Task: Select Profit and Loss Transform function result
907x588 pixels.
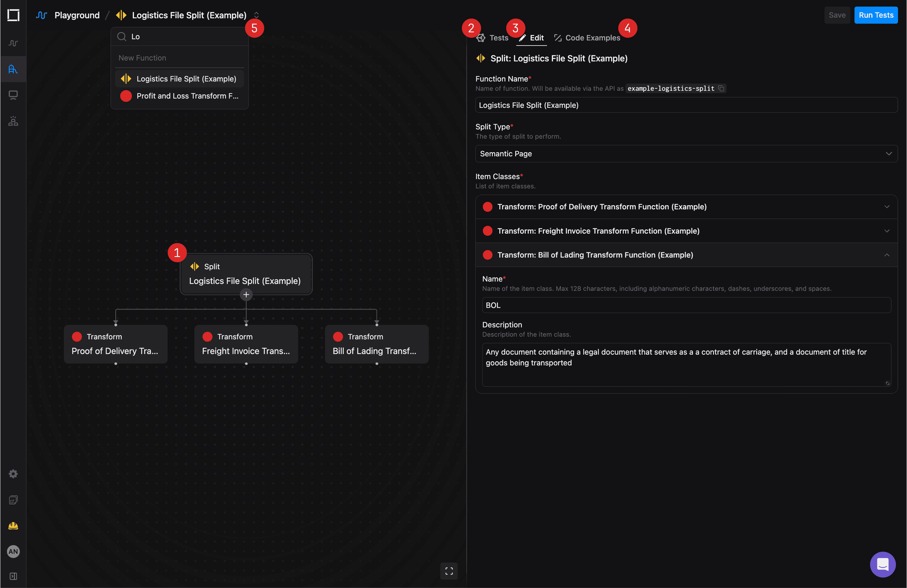Action: [x=180, y=96]
